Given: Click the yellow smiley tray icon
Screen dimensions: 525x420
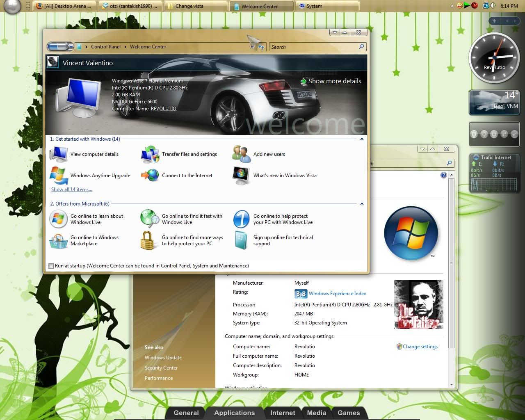Looking at the screenshot, I should pyautogui.click(x=460, y=6).
